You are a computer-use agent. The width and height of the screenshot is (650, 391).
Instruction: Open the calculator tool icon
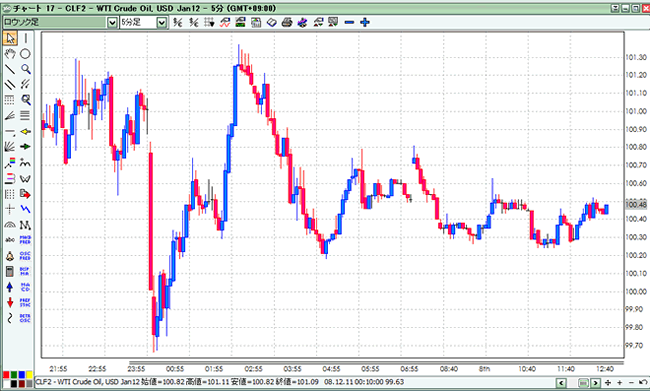pos(10,271)
